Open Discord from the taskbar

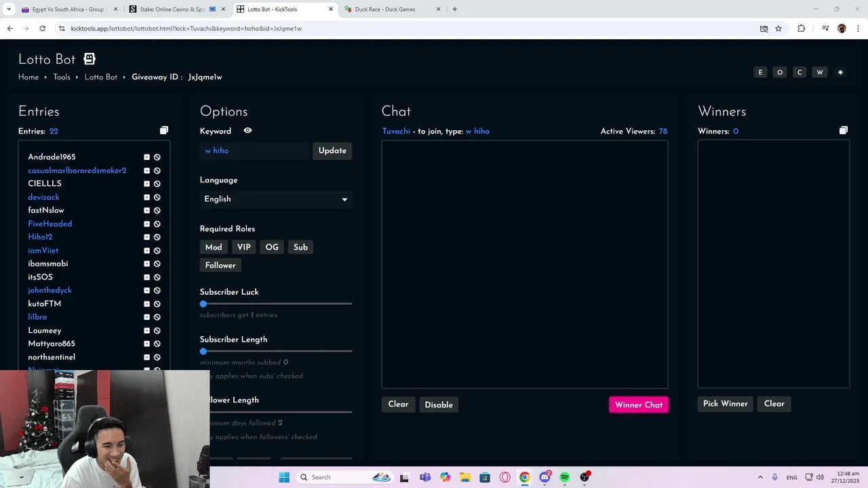point(545,477)
